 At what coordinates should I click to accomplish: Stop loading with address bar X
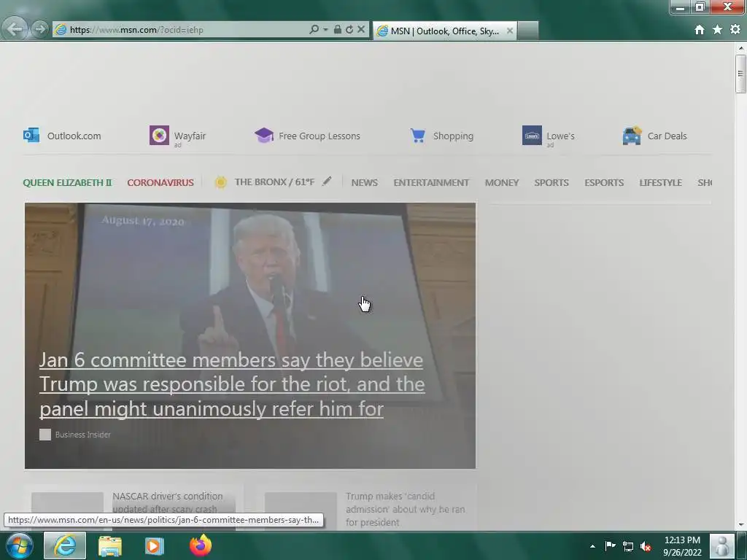tap(361, 29)
